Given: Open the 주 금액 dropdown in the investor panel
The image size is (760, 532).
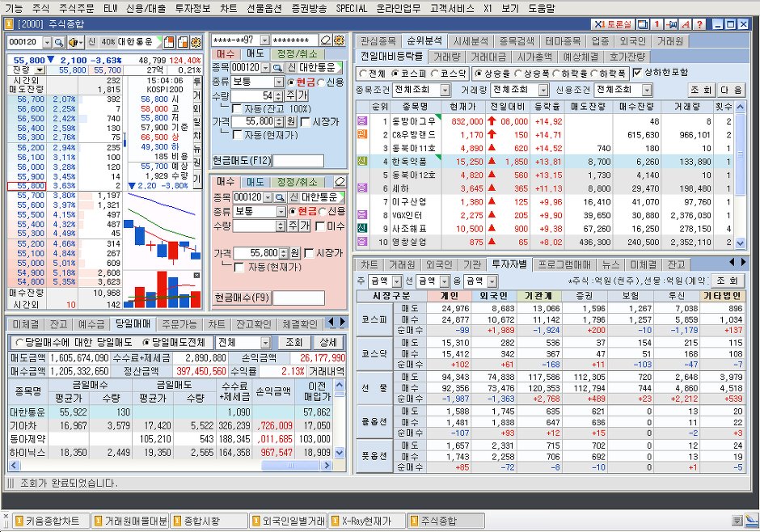Looking at the screenshot, I should pos(396,281).
